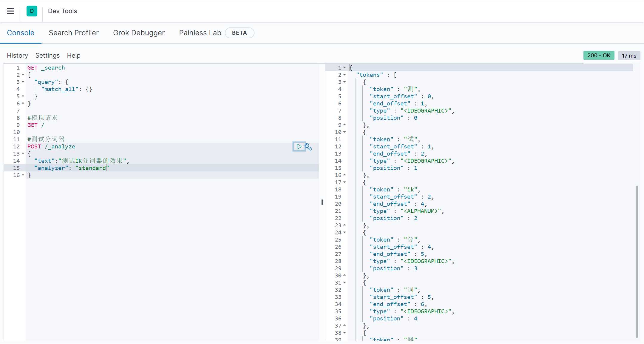Image resolution: width=644 pixels, height=344 pixels.
Task: Switch to the Search Profiler tab
Action: tap(74, 33)
